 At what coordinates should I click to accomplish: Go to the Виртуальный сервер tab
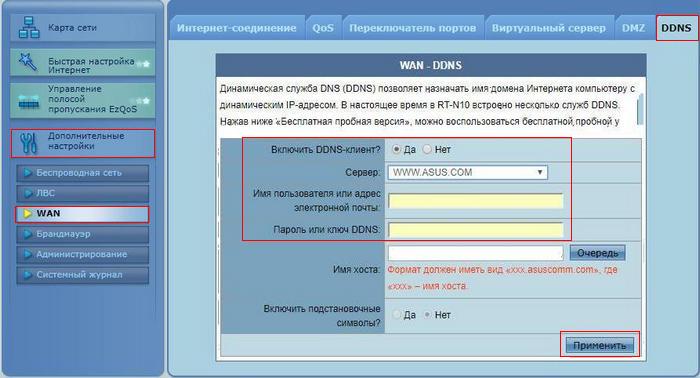(549, 28)
